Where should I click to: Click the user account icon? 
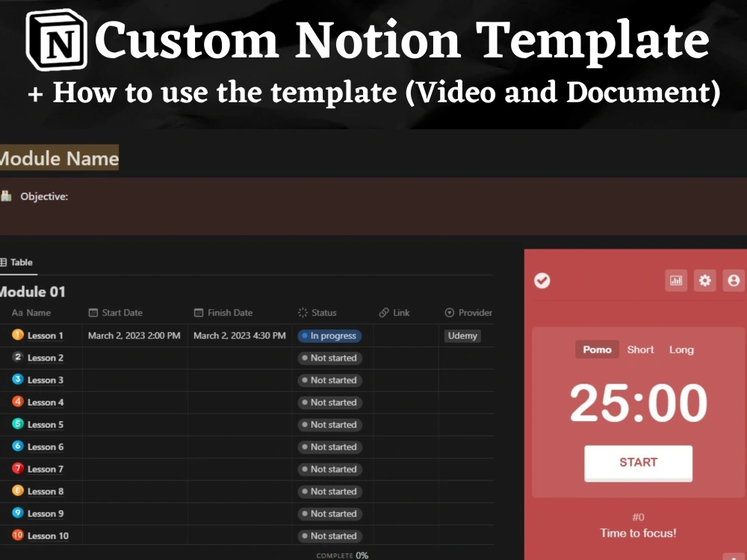click(733, 280)
